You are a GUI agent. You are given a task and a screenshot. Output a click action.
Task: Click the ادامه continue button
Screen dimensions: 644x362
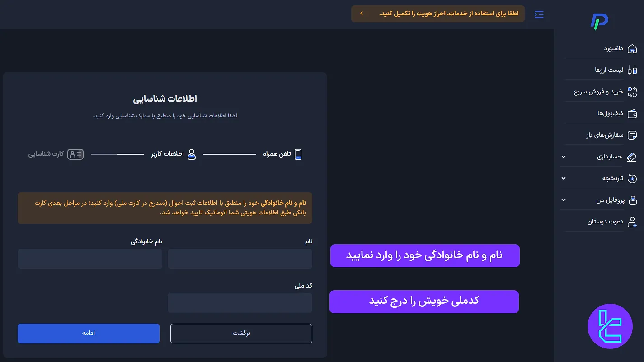[88, 333]
